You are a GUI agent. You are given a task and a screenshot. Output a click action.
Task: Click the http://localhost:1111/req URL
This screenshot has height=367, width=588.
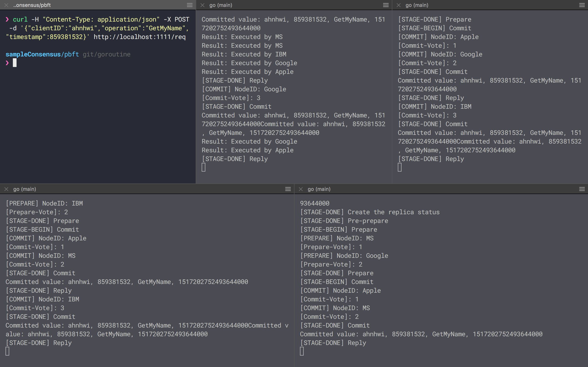[x=139, y=37]
